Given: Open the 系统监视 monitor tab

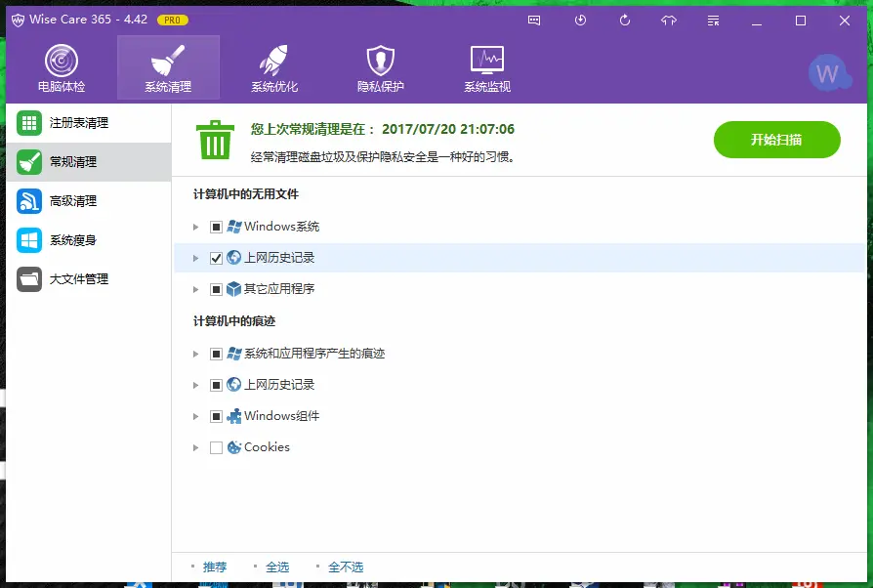Looking at the screenshot, I should pyautogui.click(x=487, y=68).
